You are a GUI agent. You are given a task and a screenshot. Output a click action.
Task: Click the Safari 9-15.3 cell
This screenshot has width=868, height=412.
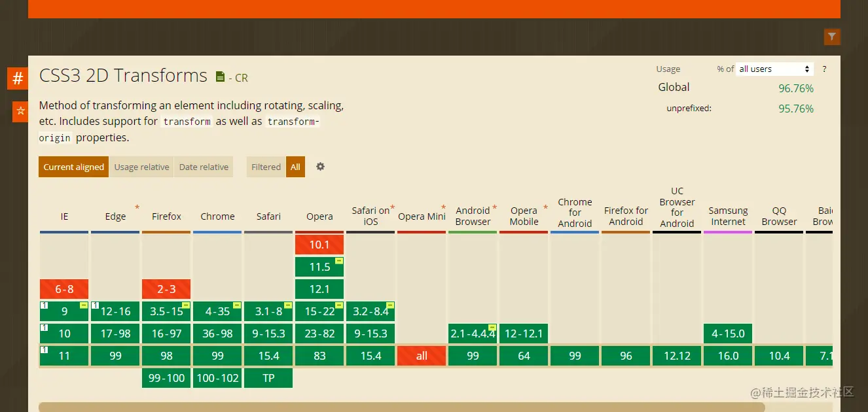pos(268,334)
